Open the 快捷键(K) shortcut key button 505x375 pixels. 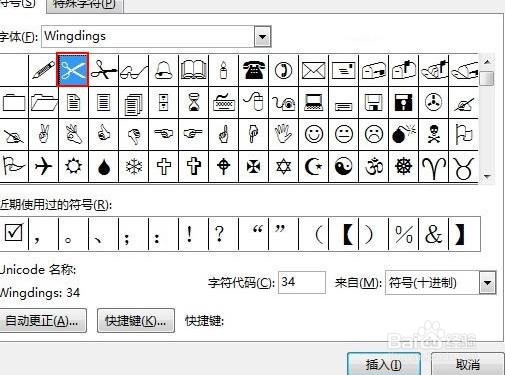[136, 320]
